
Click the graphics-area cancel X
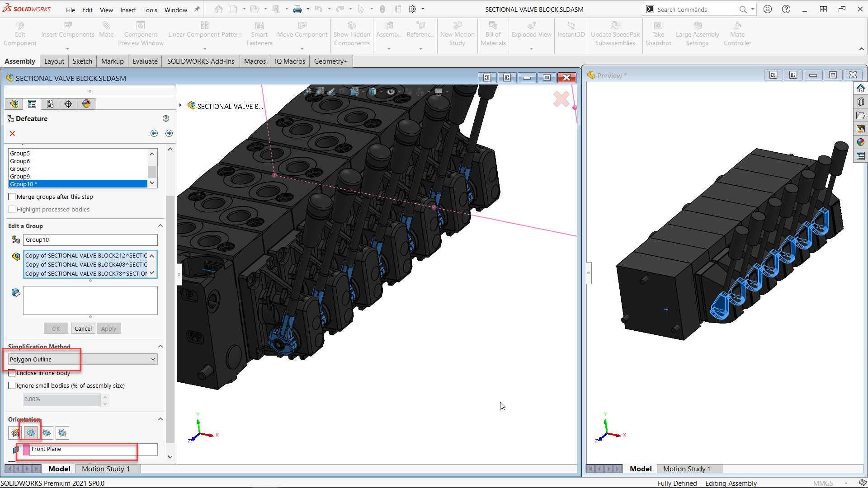(x=561, y=99)
